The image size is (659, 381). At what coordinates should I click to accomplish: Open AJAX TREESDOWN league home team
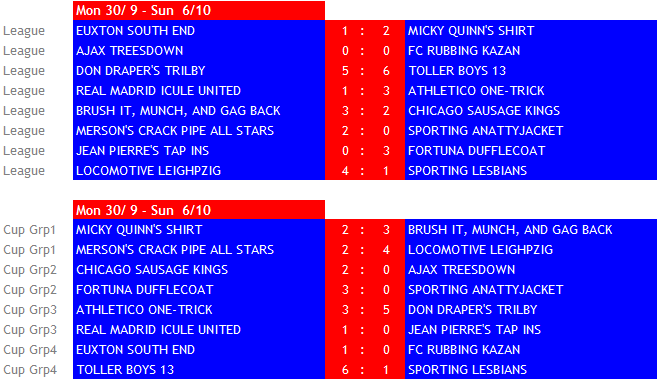click(129, 51)
